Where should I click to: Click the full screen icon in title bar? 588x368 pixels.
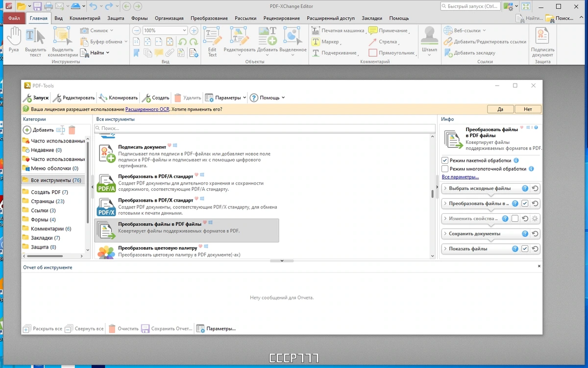coord(526,6)
